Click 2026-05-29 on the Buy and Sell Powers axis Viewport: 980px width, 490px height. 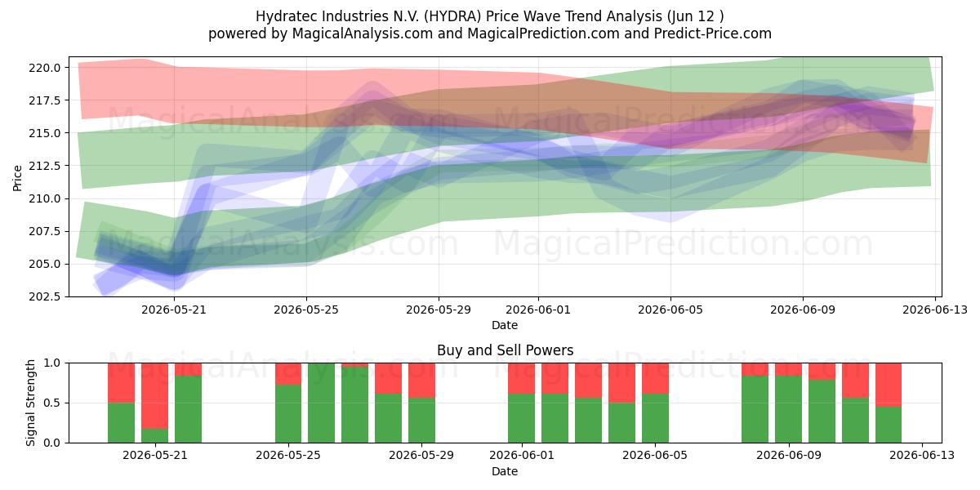422,456
